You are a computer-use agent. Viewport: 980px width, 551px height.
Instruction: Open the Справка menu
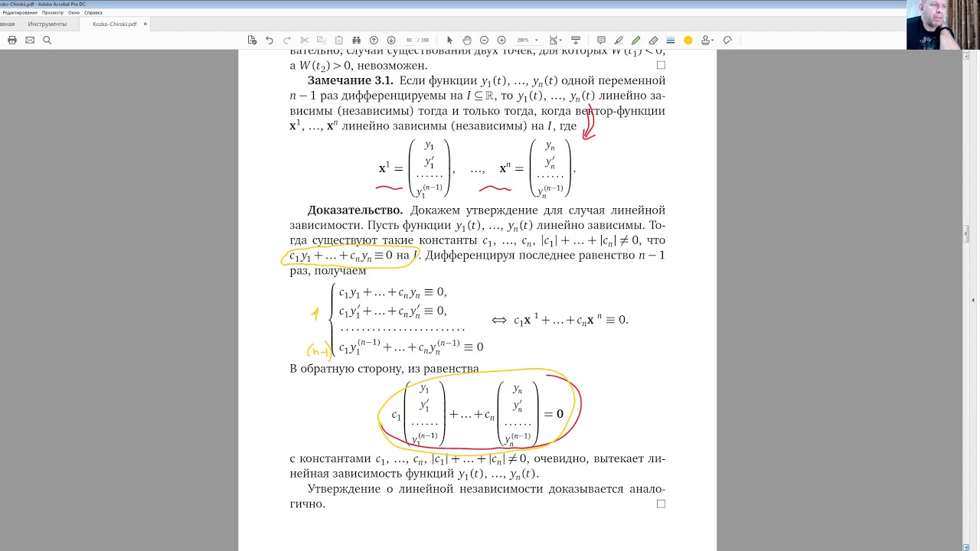click(93, 12)
